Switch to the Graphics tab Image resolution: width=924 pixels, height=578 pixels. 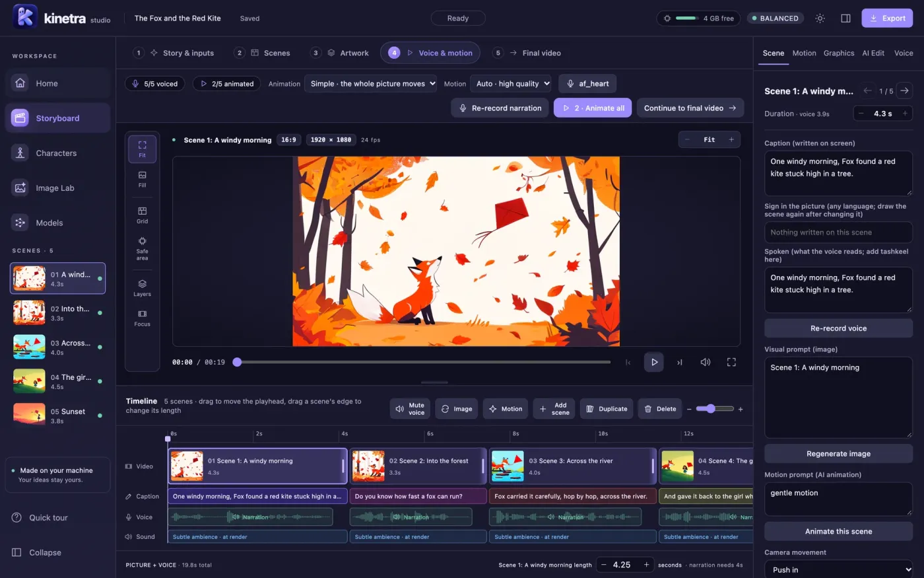839,53
